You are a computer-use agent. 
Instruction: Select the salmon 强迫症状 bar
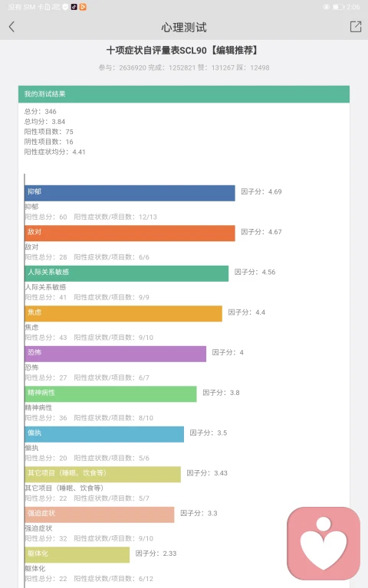coord(100,514)
